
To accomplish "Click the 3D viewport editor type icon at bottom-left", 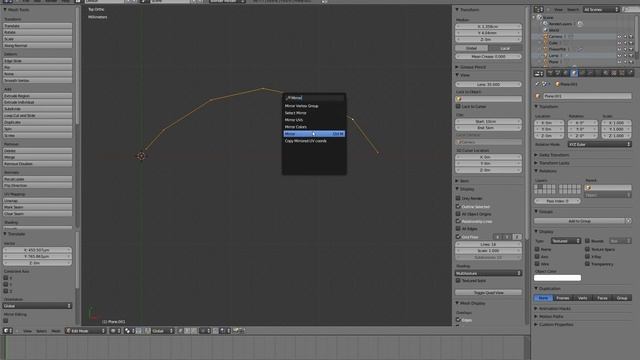I will 7,331.
